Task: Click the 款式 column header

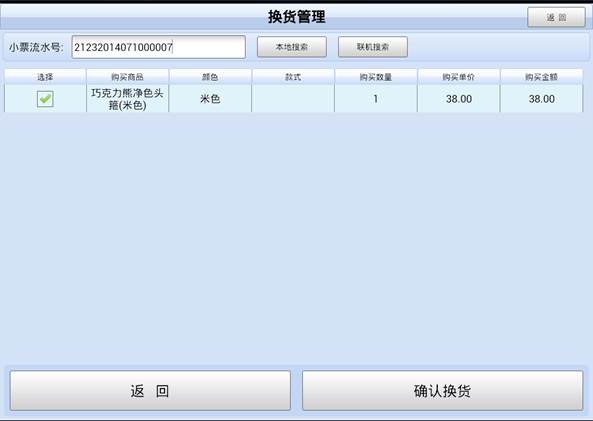Action: click(x=293, y=77)
